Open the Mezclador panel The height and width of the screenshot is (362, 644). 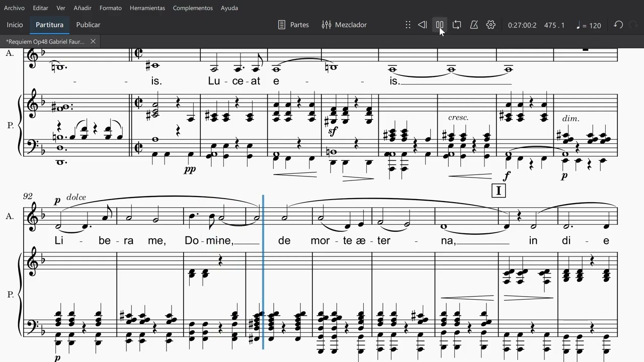tap(344, 25)
